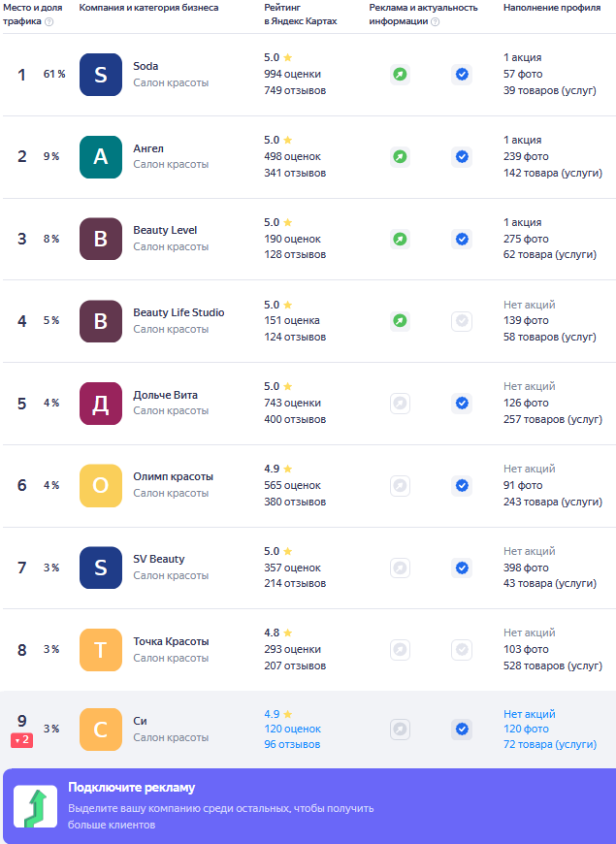
Task: Click green advertising icon in Ангел row
Action: point(400,156)
